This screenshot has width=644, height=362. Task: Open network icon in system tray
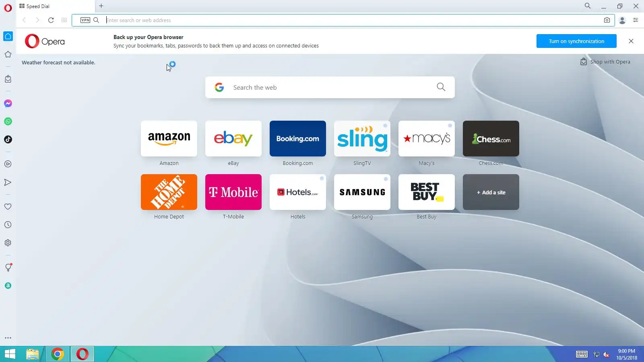[597, 354]
